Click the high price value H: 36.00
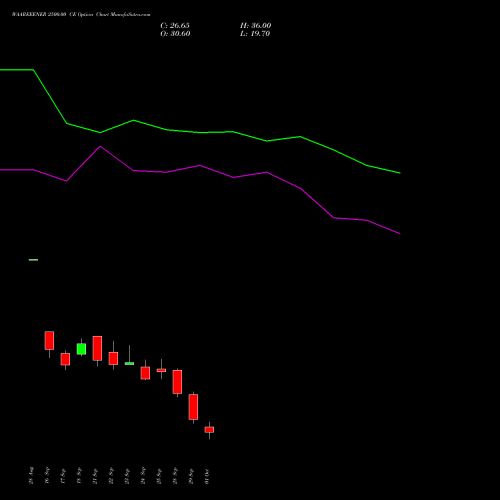Screen dimensions: 500x500 (256, 26)
